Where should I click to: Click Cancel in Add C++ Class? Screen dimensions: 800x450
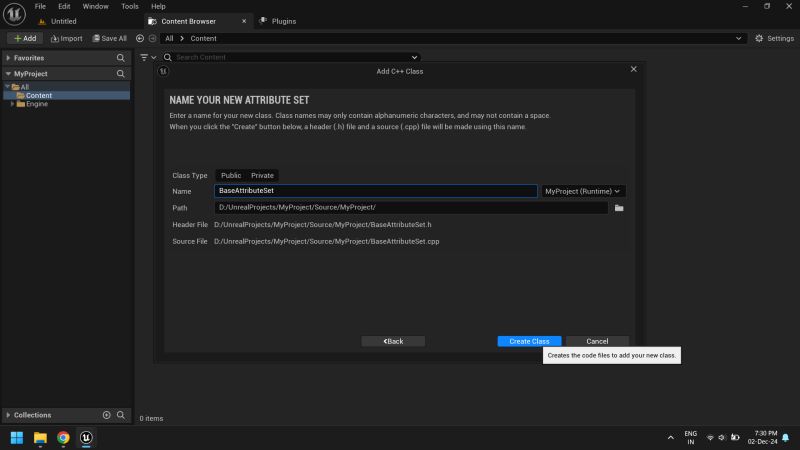597,341
